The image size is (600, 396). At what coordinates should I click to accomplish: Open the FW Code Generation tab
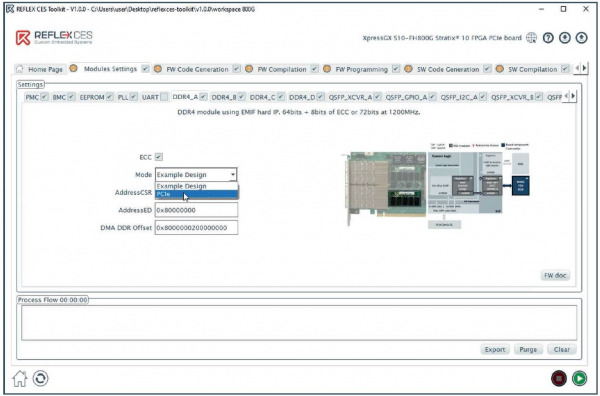pyautogui.click(x=197, y=69)
